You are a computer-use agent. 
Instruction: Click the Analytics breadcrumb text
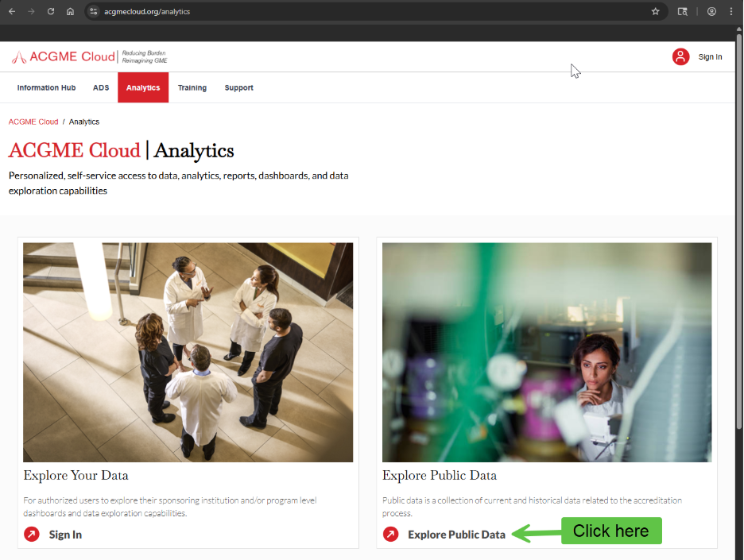84,122
